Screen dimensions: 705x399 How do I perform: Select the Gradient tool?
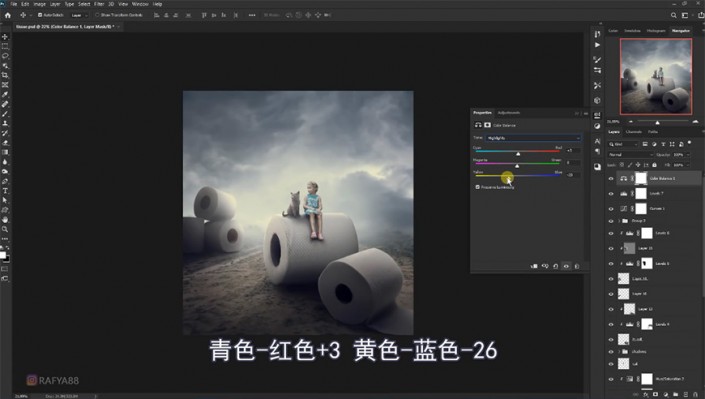5,152
